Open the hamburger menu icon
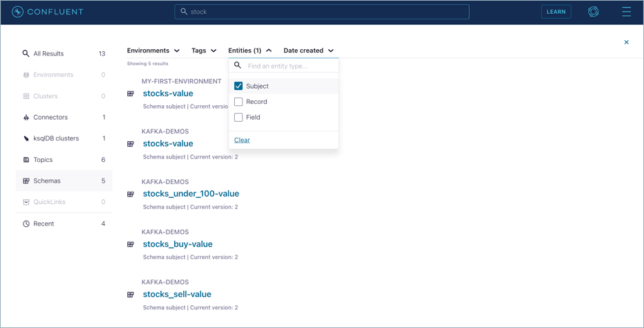 coord(626,12)
